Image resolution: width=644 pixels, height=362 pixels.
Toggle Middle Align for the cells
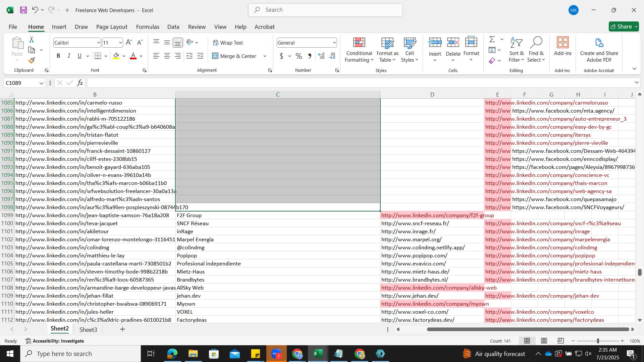[167, 42]
